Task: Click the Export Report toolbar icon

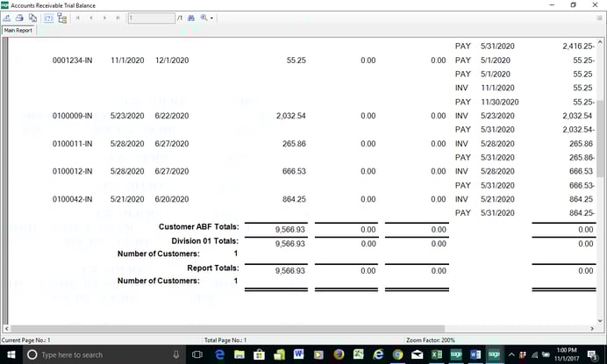Action: click(x=7, y=18)
